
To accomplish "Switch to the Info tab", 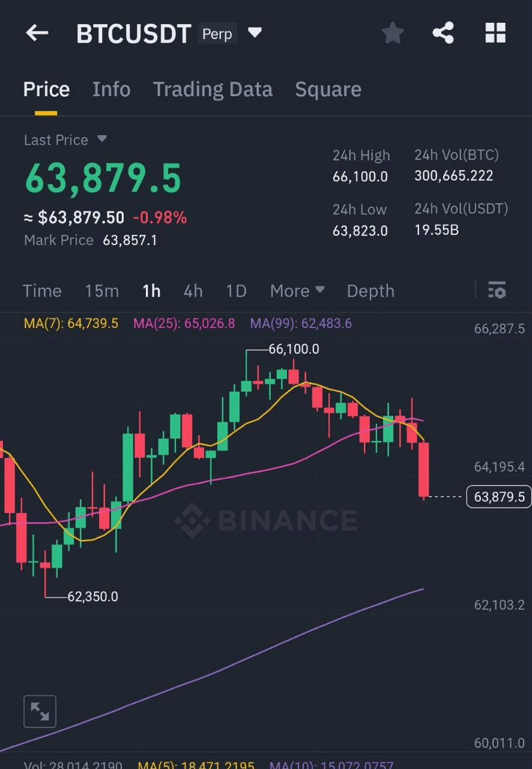I will pyautogui.click(x=111, y=90).
